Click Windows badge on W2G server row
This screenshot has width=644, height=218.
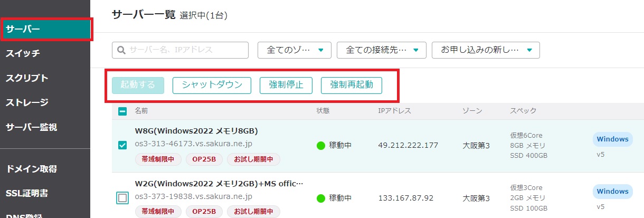click(x=612, y=191)
